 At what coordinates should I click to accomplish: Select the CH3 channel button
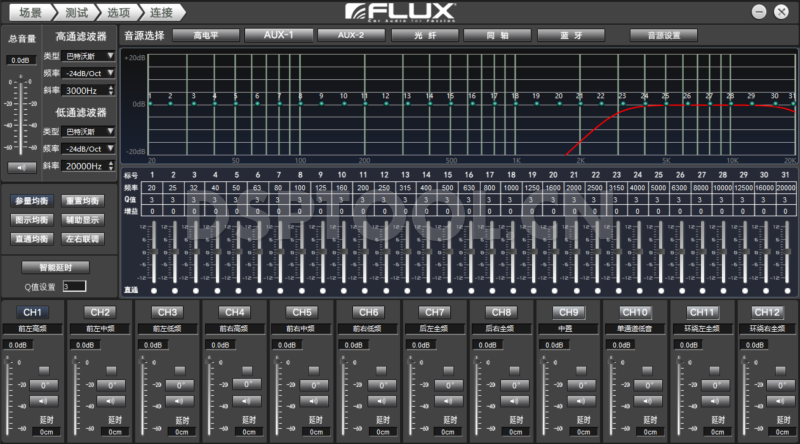167,312
